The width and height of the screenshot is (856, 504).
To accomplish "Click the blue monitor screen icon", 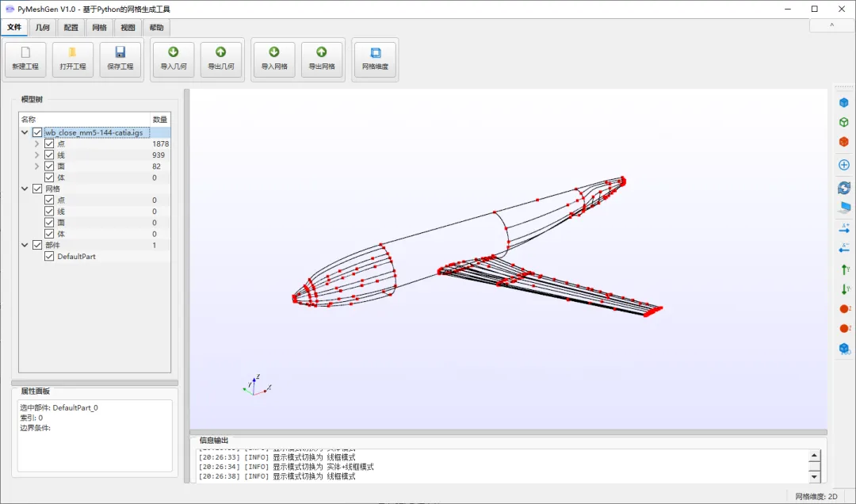I will [844, 208].
